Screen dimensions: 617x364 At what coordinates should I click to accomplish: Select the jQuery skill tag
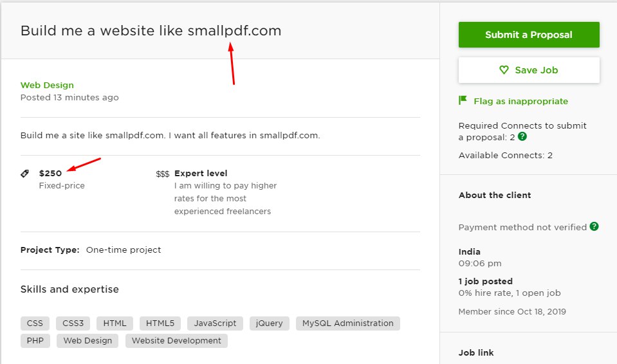[x=269, y=323]
